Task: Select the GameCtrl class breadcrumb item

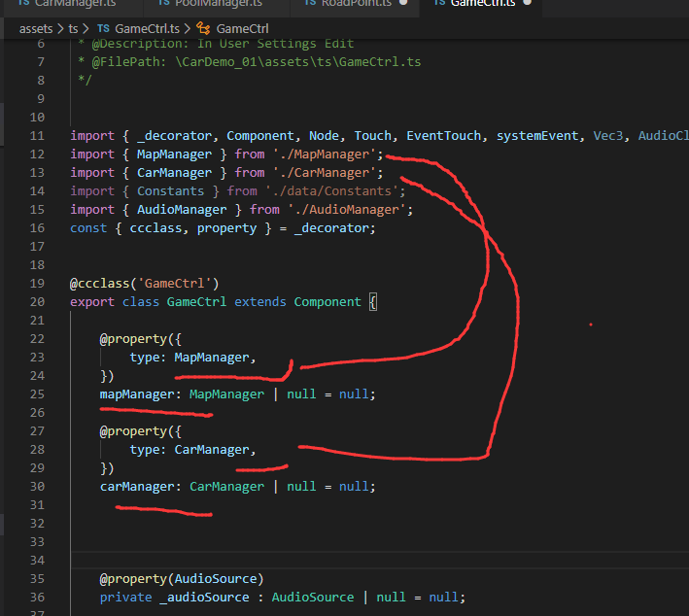Action: (244, 28)
